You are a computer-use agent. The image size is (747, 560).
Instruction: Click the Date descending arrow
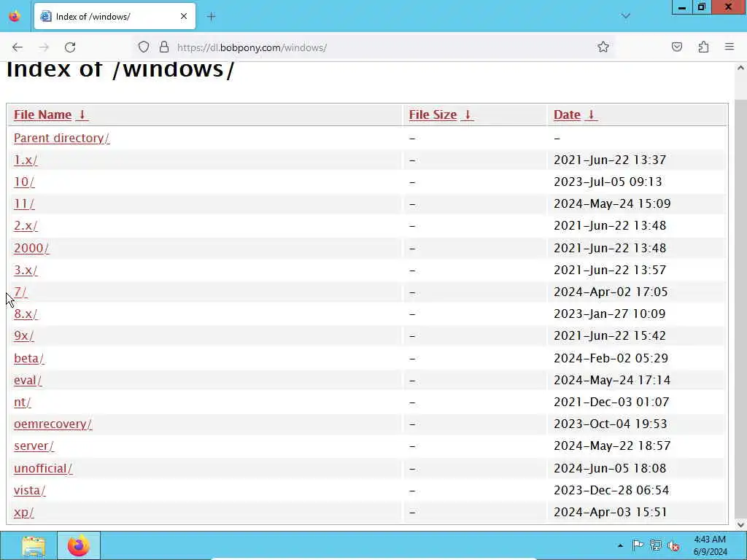pyautogui.click(x=591, y=114)
